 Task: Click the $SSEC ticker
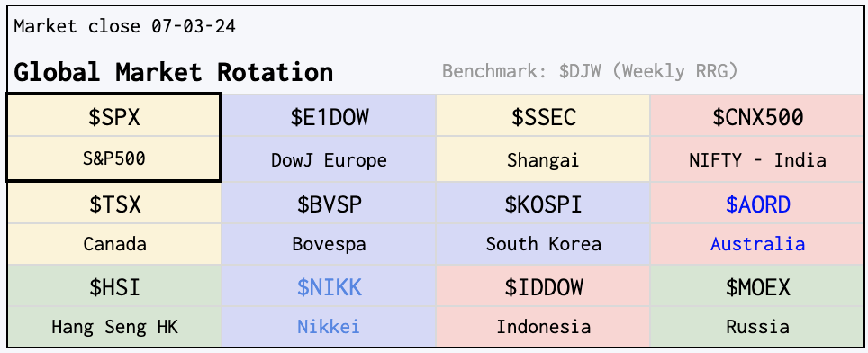coord(543,117)
